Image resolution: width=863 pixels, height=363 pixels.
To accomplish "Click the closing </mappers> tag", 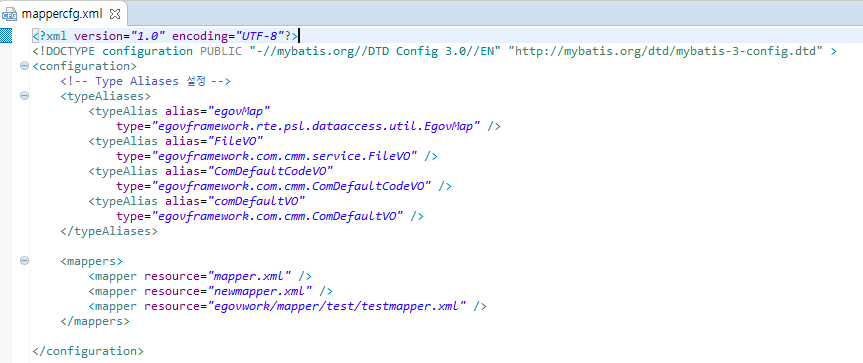I will [x=95, y=321].
